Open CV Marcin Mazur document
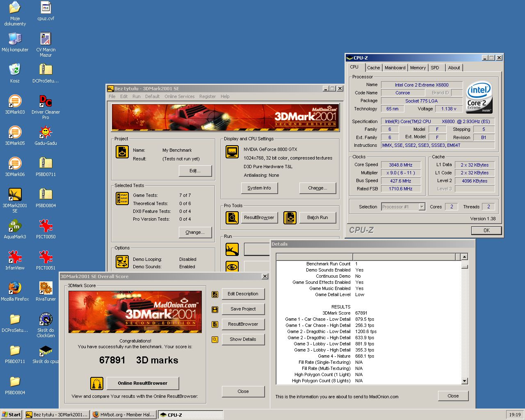Screen dimensions: 525x420 coord(46,44)
